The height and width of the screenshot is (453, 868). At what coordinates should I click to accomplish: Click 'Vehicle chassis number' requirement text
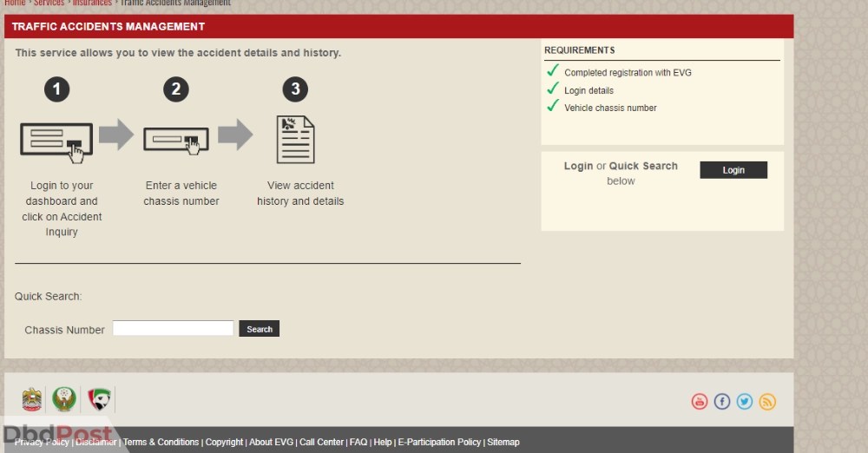pyautogui.click(x=610, y=108)
